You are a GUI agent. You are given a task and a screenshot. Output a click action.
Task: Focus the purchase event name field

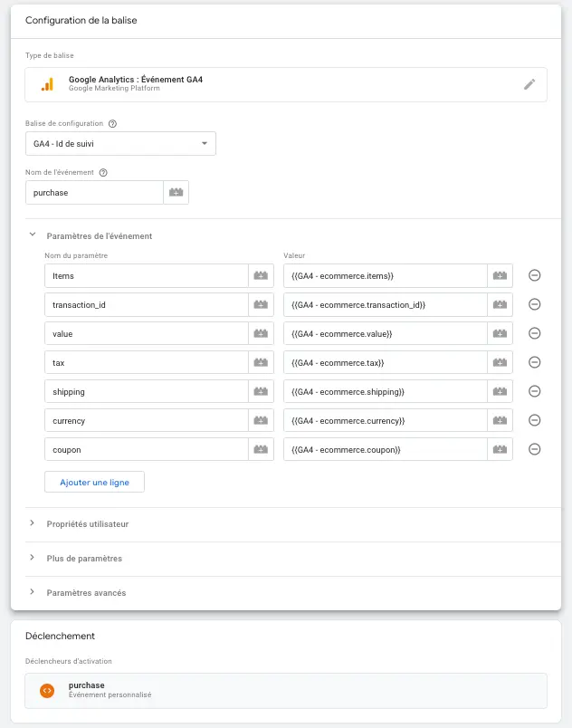[x=95, y=192]
